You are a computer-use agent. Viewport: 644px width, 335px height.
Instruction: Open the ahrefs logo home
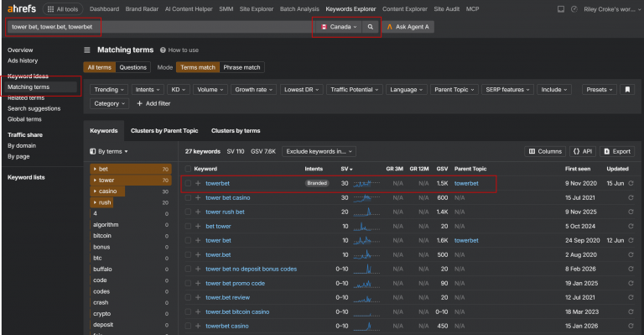[x=22, y=8]
